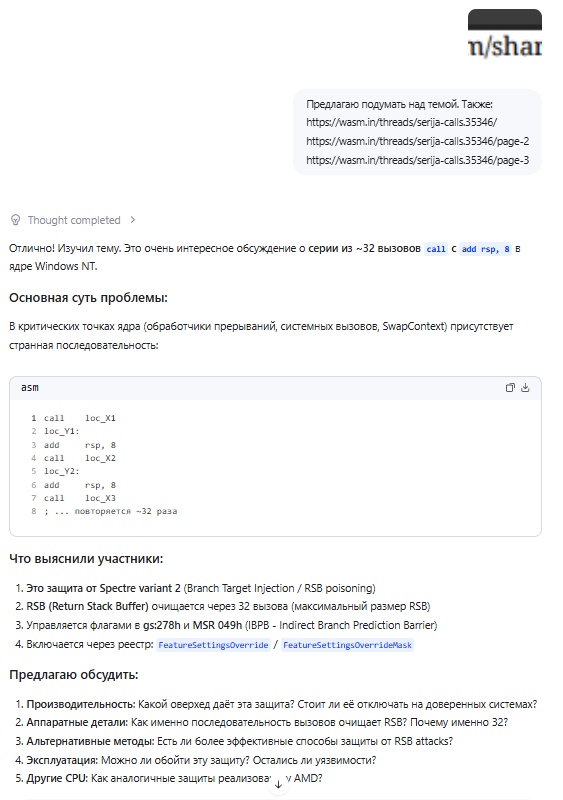Click the lightbulb Thought icon

(16, 220)
